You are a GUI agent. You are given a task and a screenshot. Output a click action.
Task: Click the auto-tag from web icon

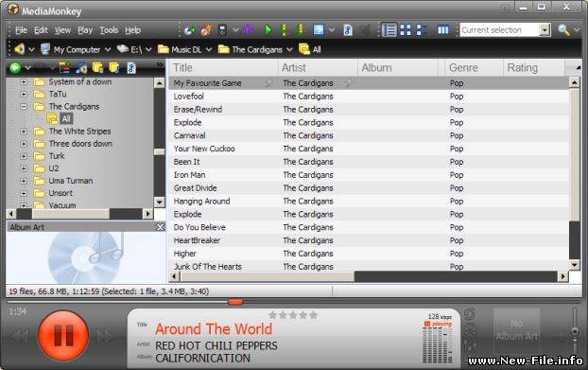(x=319, y=29)
